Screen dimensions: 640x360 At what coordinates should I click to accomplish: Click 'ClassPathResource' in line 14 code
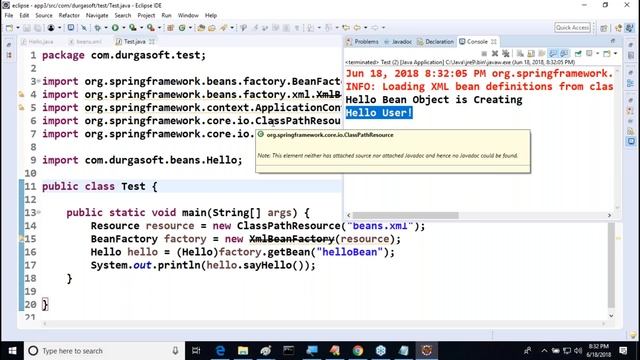pos(289,226)
